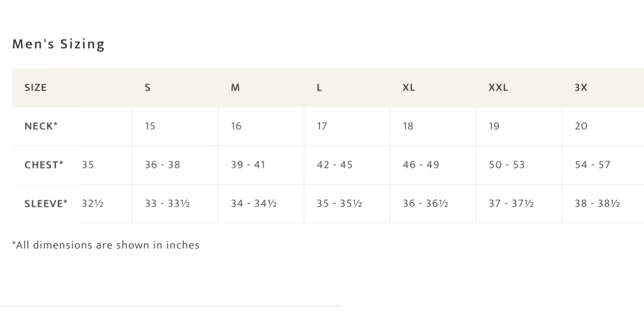Viewport: 644px width, 323px height.
Task: Select neck value 18
Action: pyautogui.click(x=408, y=126)
